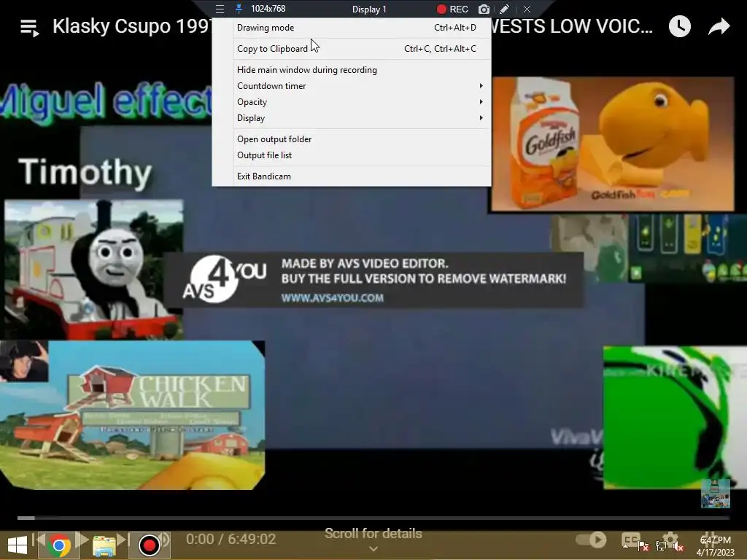Click the video progress bar

[373, 518]
